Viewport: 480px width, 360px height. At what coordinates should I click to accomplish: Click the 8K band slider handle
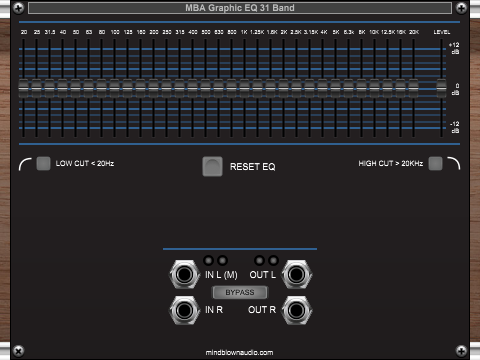point(361,88)
